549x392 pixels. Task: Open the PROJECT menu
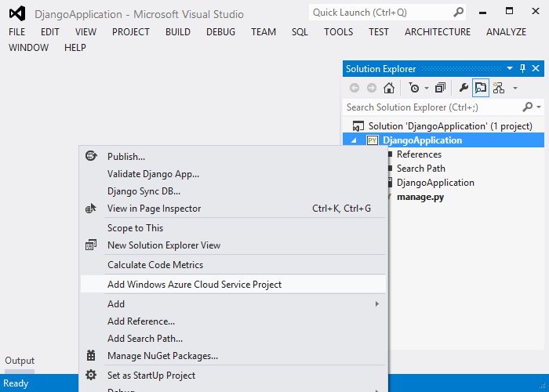click(131, 32)
